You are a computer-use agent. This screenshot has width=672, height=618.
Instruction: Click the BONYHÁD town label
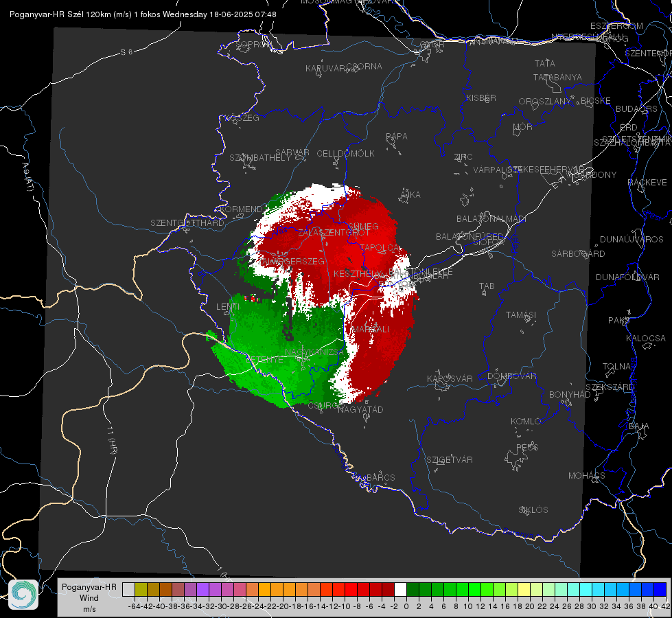click(570, 395)
